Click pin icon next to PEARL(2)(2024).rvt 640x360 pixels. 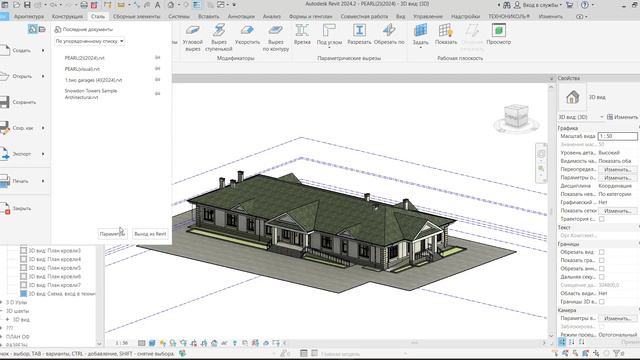[158, 58]
